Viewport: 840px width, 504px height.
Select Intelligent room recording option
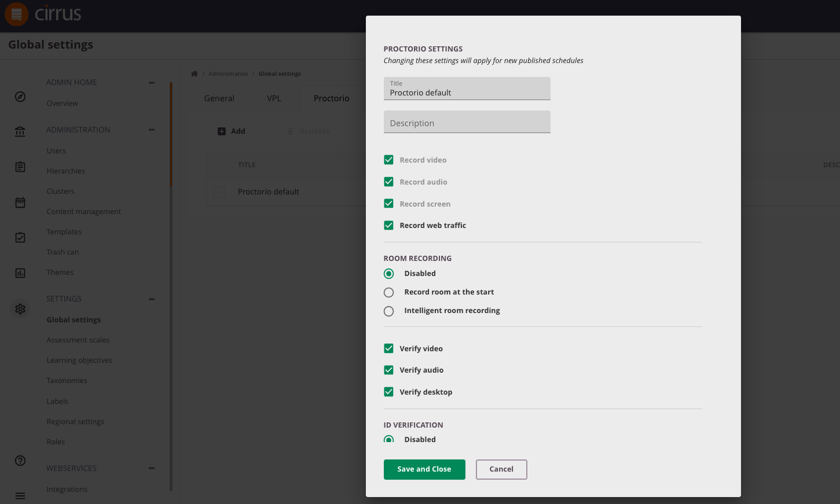point(388,311)
